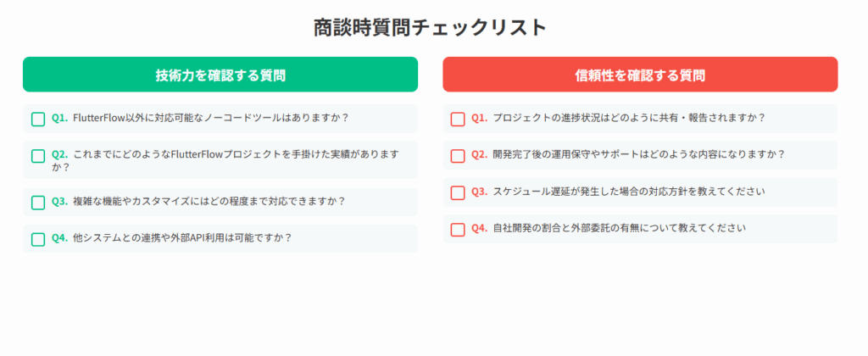Click the 開発完了後の運用保守 question text
868x356 pixels.
click(638, 154)
